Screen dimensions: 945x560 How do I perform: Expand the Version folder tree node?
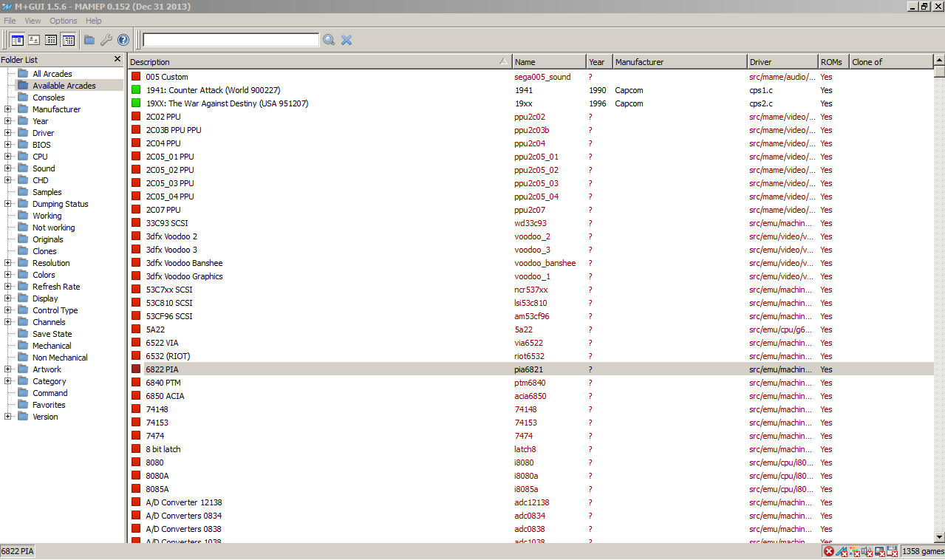(8, 417)
